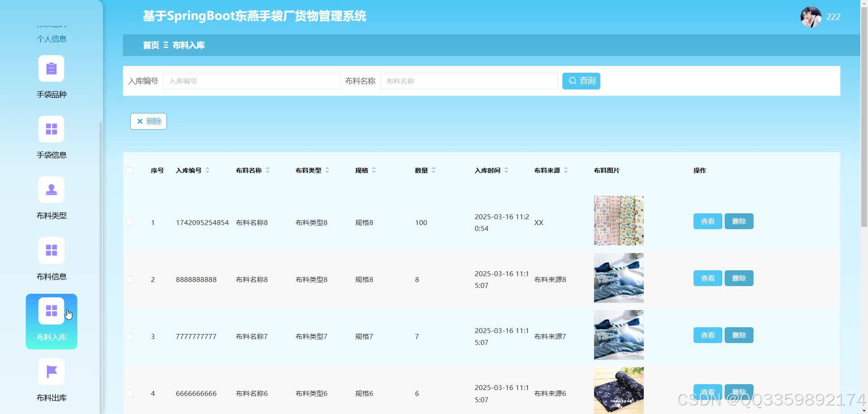Click the X icon on the 删除 button

pyautogui.click(x=140, y=121)
